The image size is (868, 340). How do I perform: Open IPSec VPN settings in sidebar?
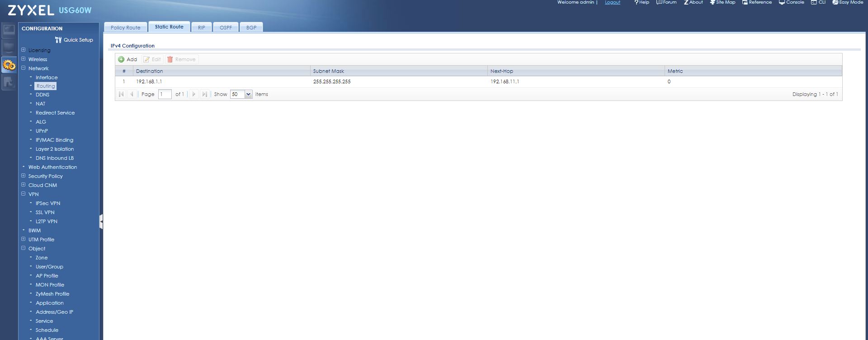click(48, 203)
